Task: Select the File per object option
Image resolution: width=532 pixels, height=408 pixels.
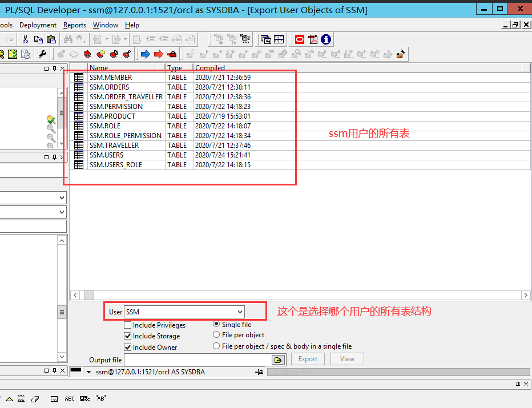Action: click(216, 335)
